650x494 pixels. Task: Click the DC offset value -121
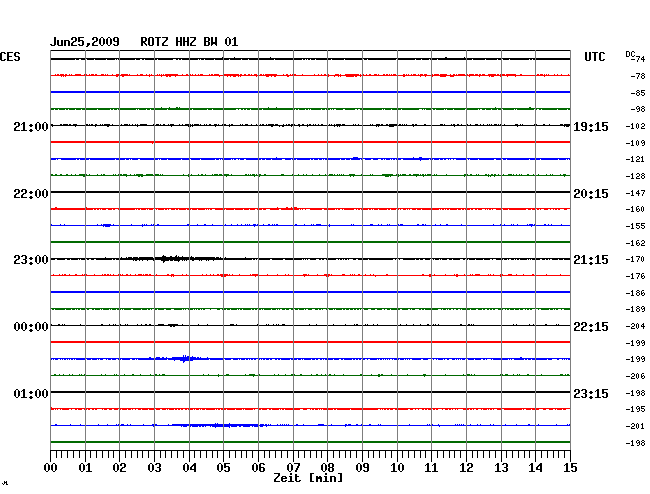click(x=635, y=160)
